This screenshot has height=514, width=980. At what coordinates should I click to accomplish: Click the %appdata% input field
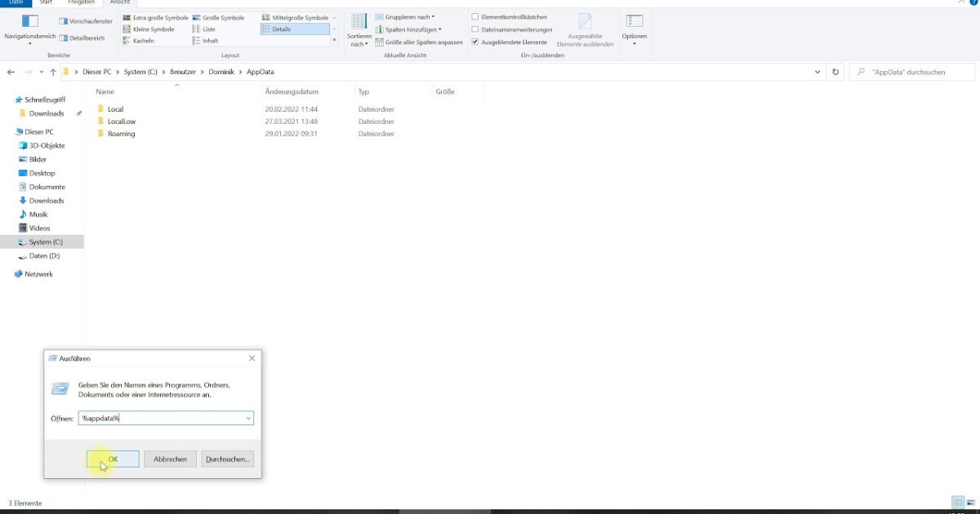[x=163, y=418]
